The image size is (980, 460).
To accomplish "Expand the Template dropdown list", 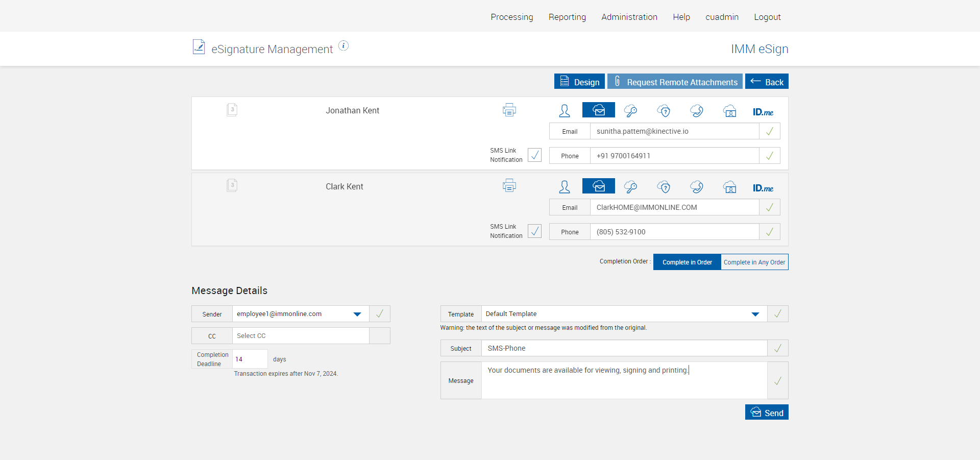I will pos(755,314).
